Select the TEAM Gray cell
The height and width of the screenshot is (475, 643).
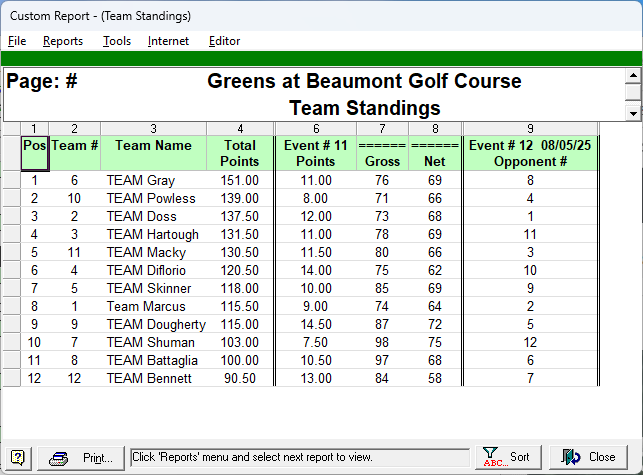tap(141, 181)
